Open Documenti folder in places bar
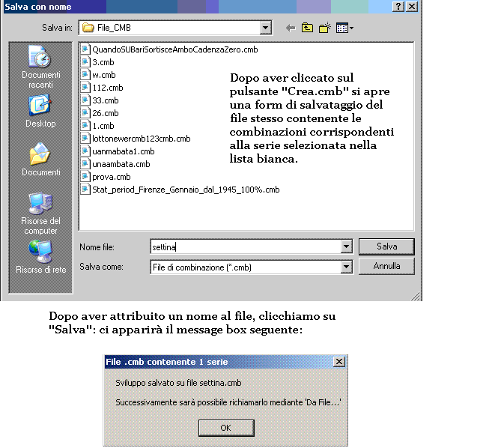The width and height of the screenshot is (495, 448). [x=40, y=160]
